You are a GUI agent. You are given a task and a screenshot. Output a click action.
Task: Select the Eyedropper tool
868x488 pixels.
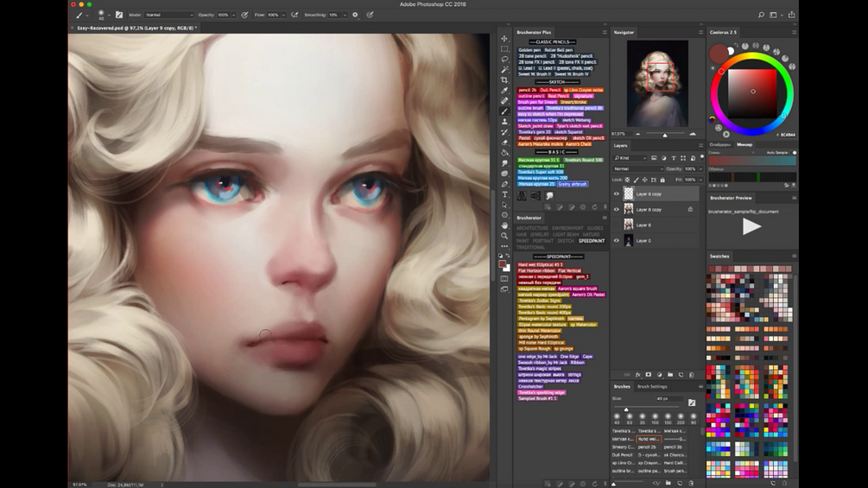click(x=504, y=90)
